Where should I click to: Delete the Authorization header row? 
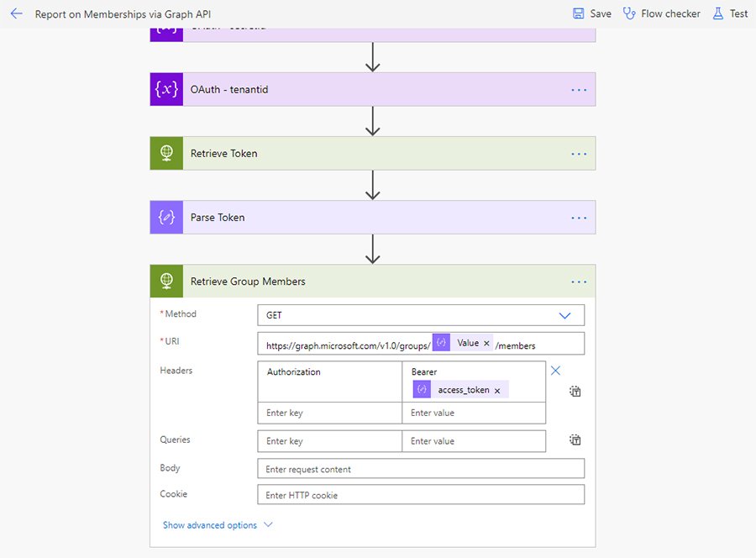[x=555, y=370]
